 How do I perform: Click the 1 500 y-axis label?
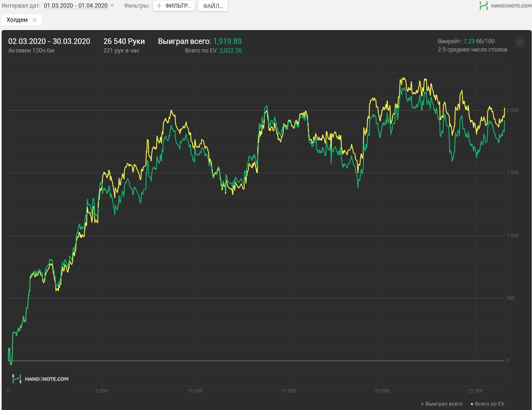pyautogui.click(x=513, y=173)
